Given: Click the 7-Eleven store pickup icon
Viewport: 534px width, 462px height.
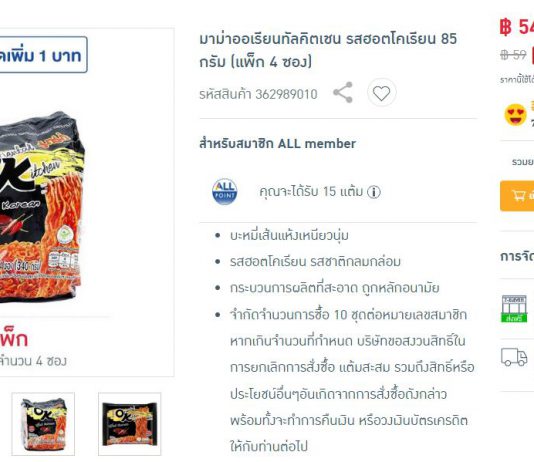Looking at the screenshot, I should click(514, 308).
